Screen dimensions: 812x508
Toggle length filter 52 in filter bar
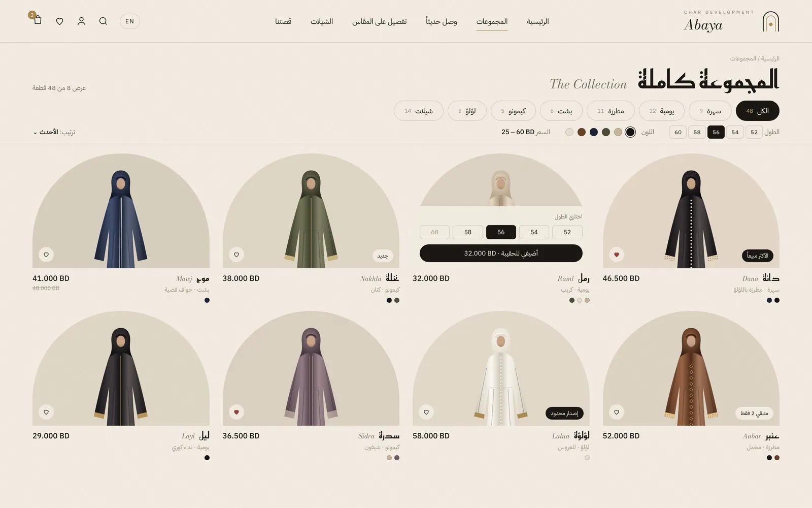tap(754, 132)
